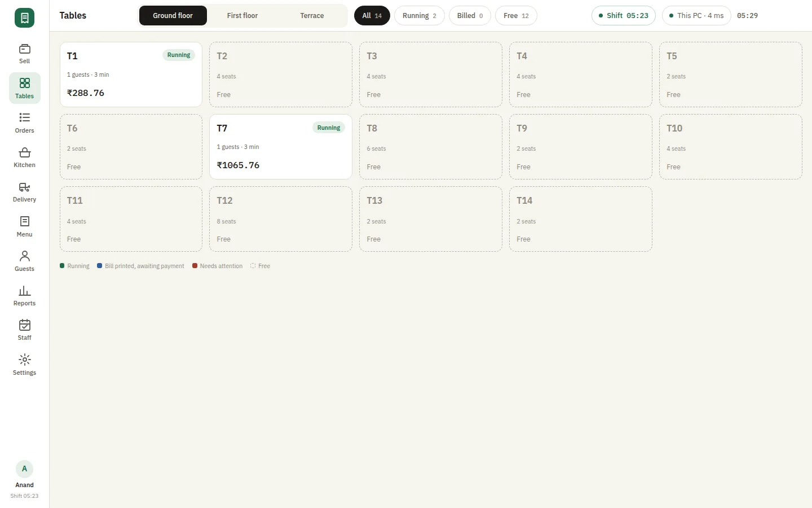Open the Shift 05:23 status pill

point(624,16)
